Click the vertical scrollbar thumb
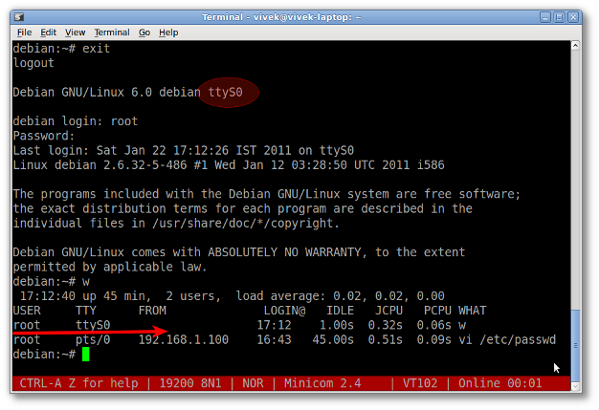Screen dimensions: 599x410 tap(575, 345)
